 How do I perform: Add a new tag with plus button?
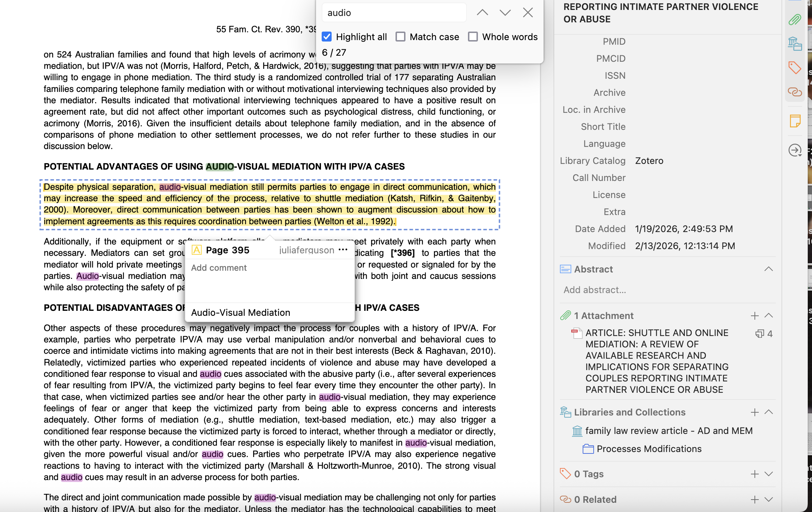click(x=754, y=474)
